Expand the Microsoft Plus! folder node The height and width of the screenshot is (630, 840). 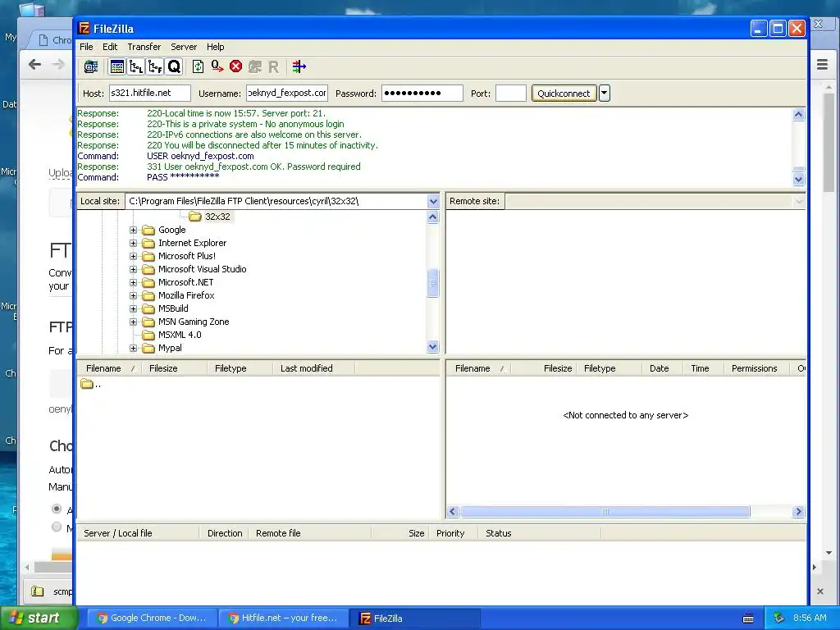point(134,256)
